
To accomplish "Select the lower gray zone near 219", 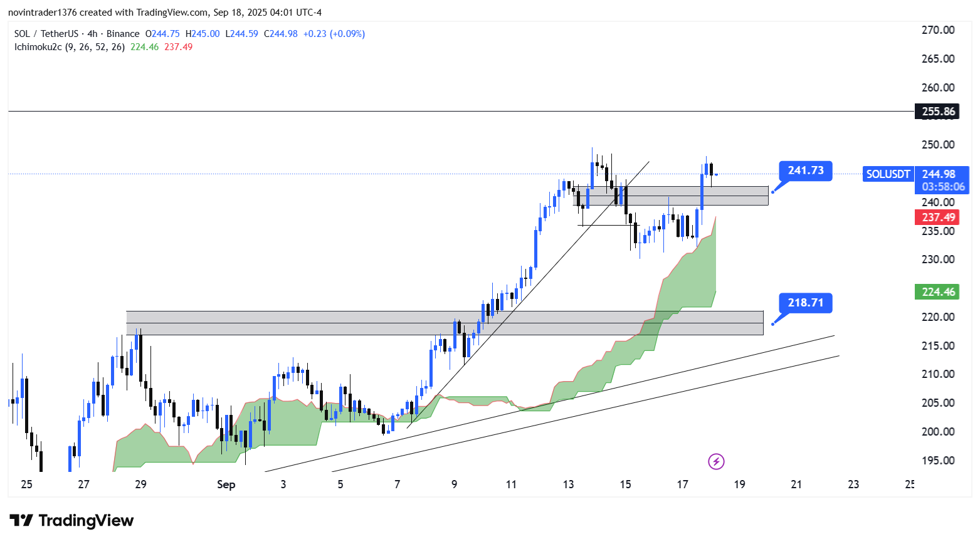I will click(313, 323).
